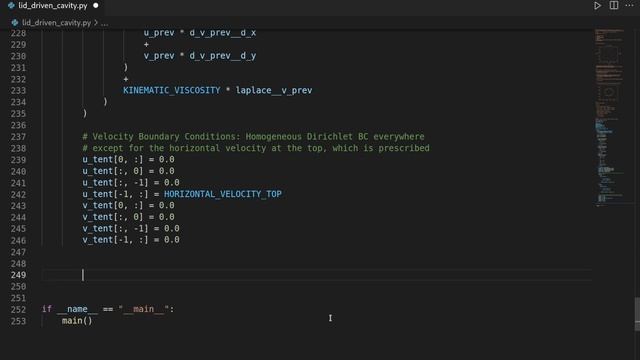Click 'v_tent[:, -1] = 0.0' on line 245

[x=131, y=228]
